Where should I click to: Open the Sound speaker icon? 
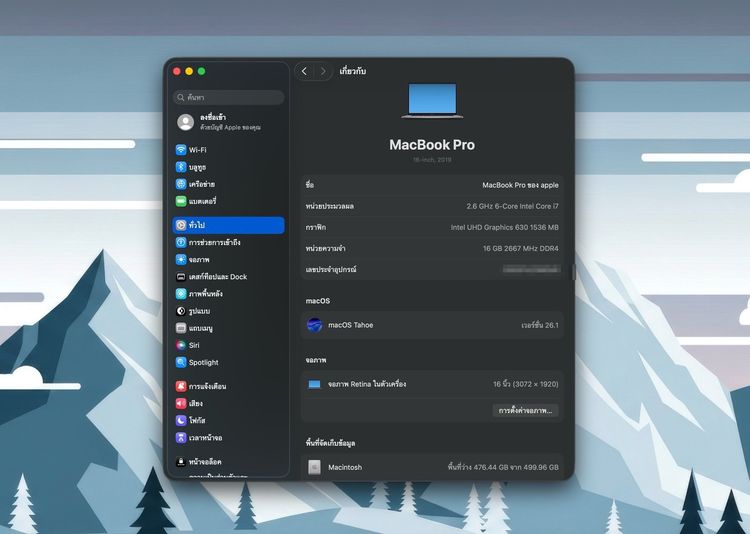point(181,403)
